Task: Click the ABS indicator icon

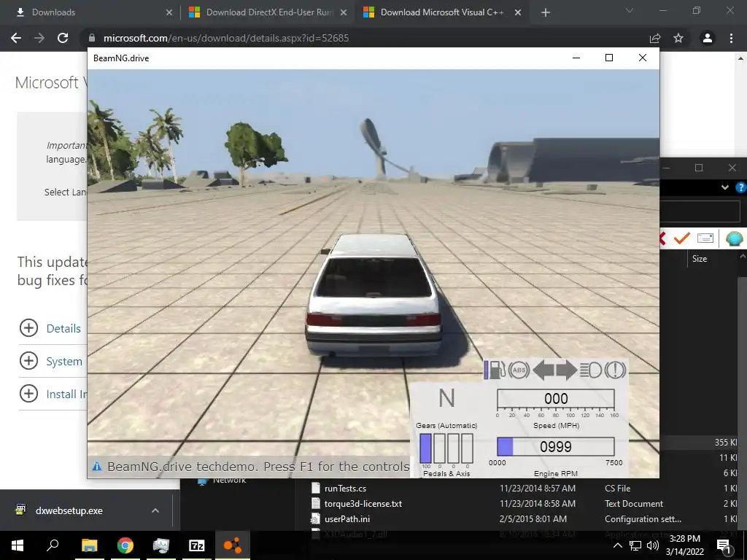Action: [x=519, y=370]
